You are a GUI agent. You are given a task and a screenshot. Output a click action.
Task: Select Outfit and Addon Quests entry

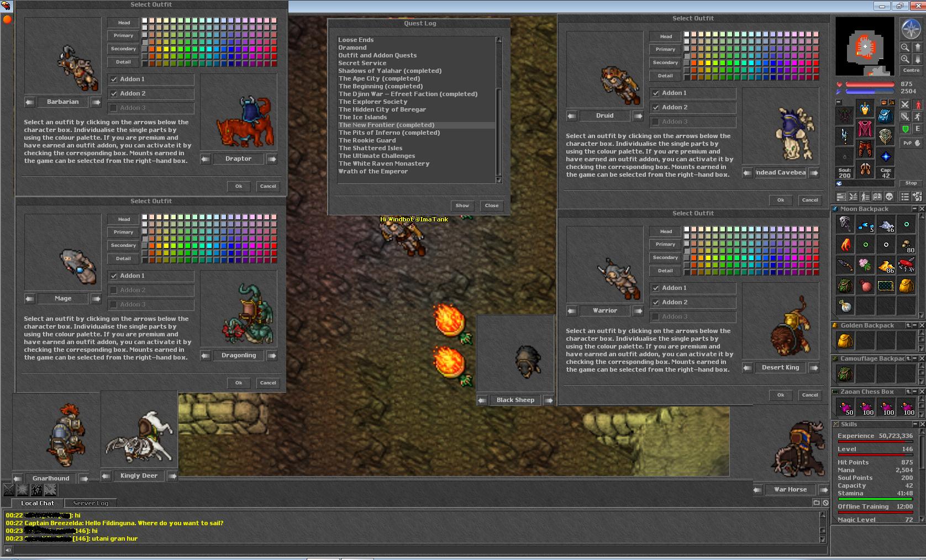[417, 56]
